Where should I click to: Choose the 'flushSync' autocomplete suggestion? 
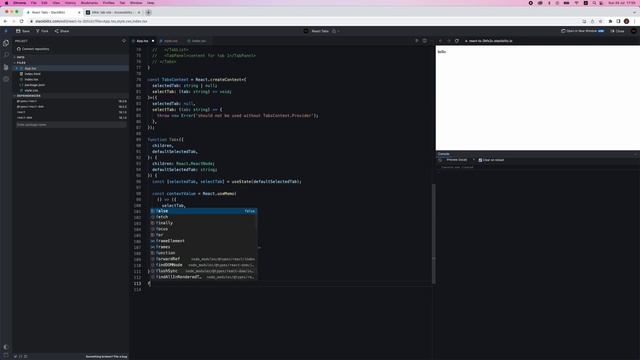(203, 271)
